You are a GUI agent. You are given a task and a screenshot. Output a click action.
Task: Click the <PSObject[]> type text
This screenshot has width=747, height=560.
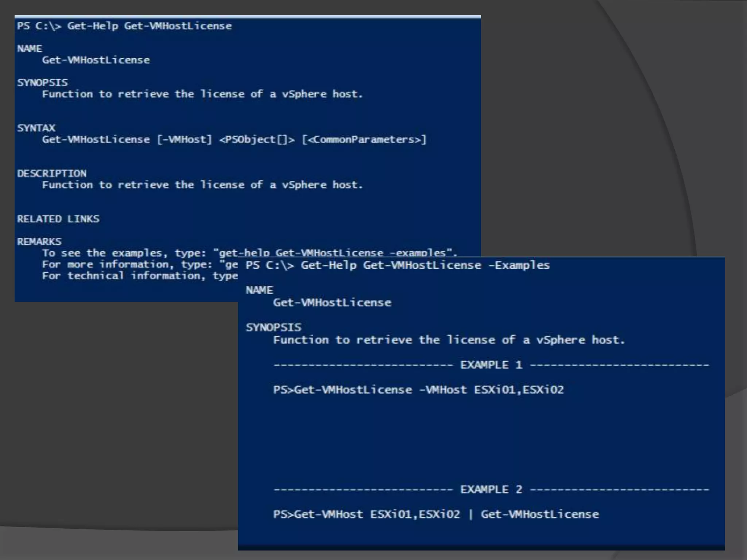[x=256, y=140]
